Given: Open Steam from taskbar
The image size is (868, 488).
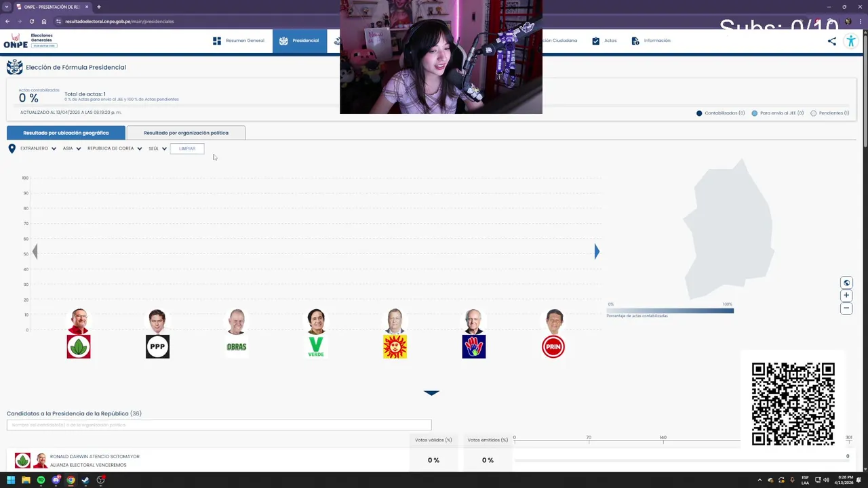Looking at the screenshot, I should (x=85, y=480).
